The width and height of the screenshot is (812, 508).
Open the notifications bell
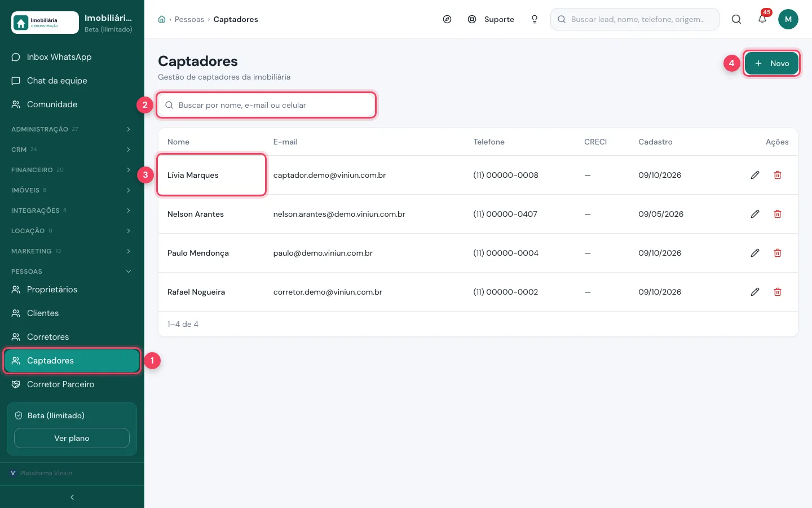point(762,19)
